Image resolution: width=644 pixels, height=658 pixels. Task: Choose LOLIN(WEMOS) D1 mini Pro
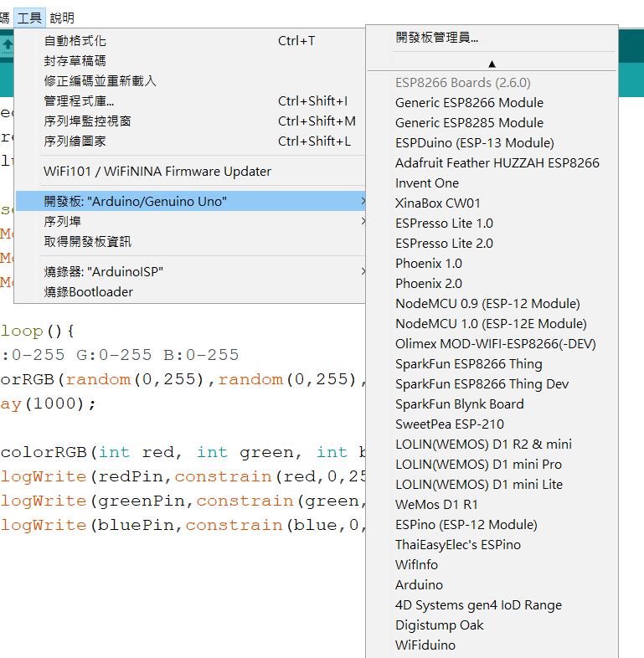coord(492,465)
